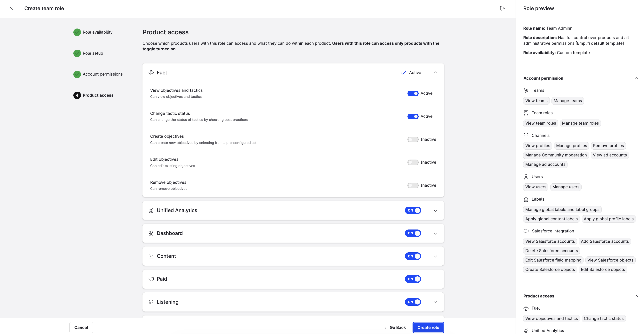Turn off Paid ON toggle
Viewport: 644px width, 334px height.
pyautogui.click(x=413, y=279)
